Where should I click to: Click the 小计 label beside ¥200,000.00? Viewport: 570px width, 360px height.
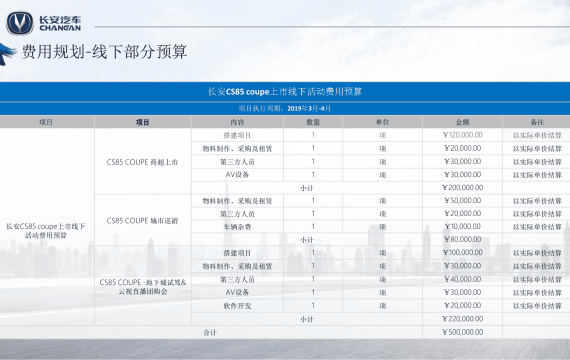coord(307,188)
